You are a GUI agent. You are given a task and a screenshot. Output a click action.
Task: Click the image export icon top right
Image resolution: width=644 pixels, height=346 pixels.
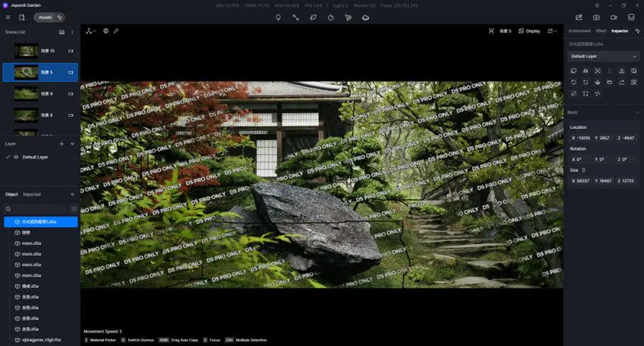coord(578,17)
